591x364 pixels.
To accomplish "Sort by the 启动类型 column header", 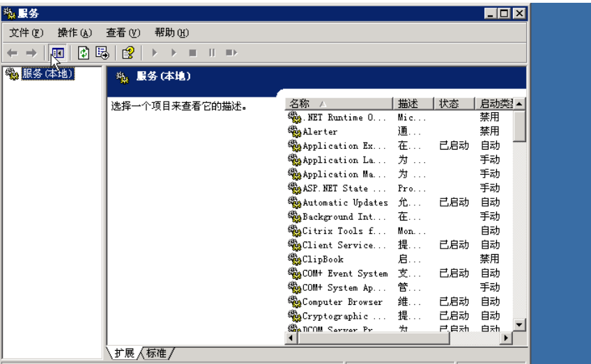I will click(x=493, y=104).
